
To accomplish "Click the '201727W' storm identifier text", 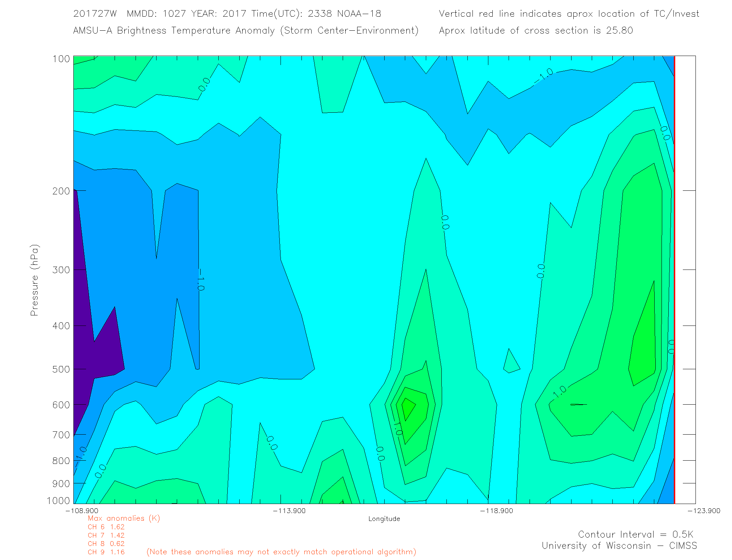I will pos(95,14).
